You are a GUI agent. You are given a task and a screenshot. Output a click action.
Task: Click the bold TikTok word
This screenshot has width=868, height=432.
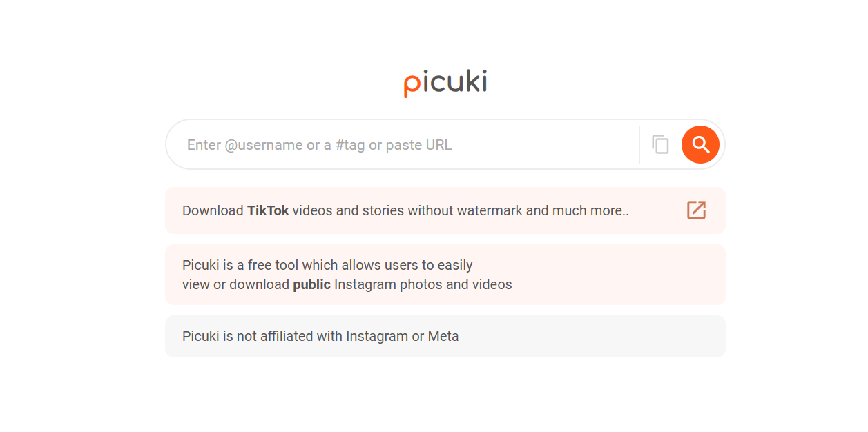tap(268, 210)
